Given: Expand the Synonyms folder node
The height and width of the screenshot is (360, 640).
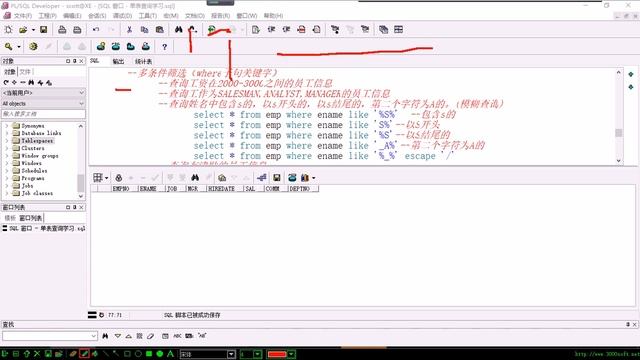Looking at the screenshot, I should pyautogui.click(x=7, y=126).
